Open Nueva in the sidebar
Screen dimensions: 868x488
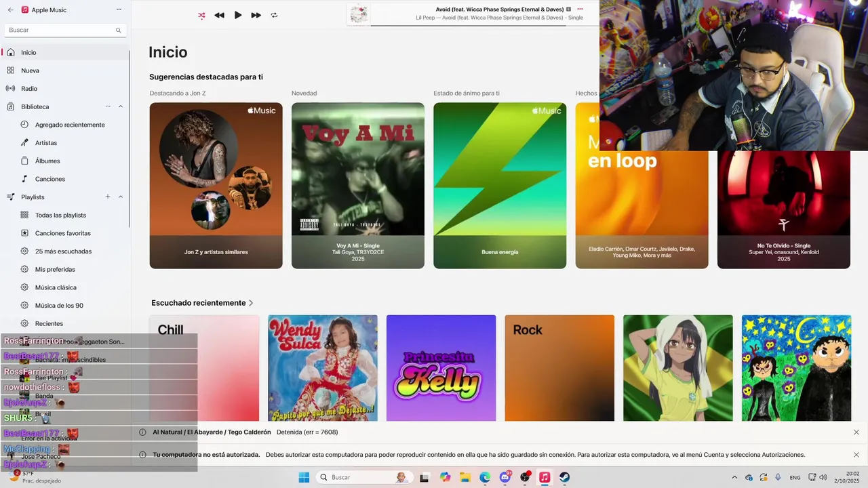(65, 70)
